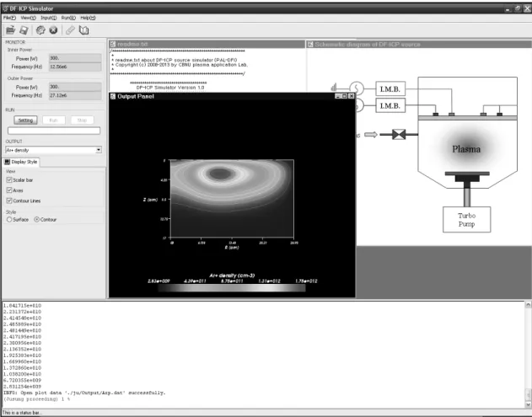Viewport: 532px width, 417px height.
Task: Click the readme.txt panel title bar
Action: coord(207,44)
